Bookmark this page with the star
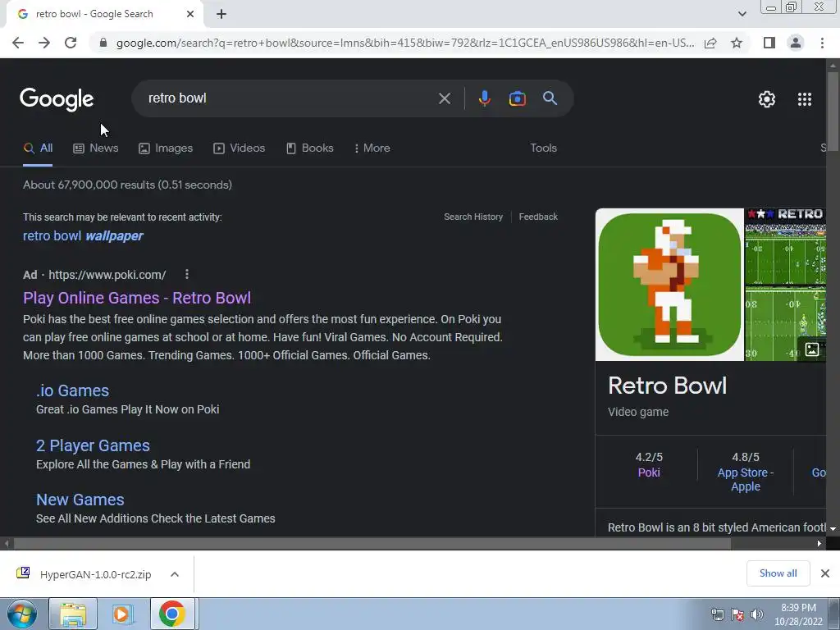This screenshot has width=840, height=630. (737, 43)
